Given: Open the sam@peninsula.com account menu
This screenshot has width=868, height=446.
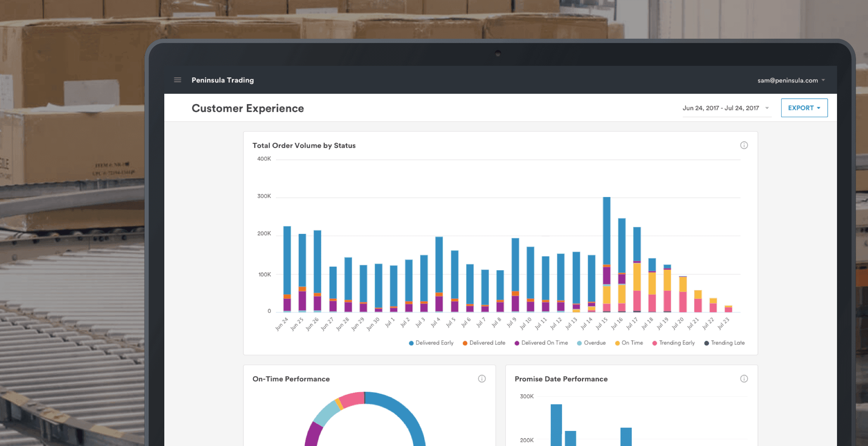Looking at the screenshot, I should point(787,80).
